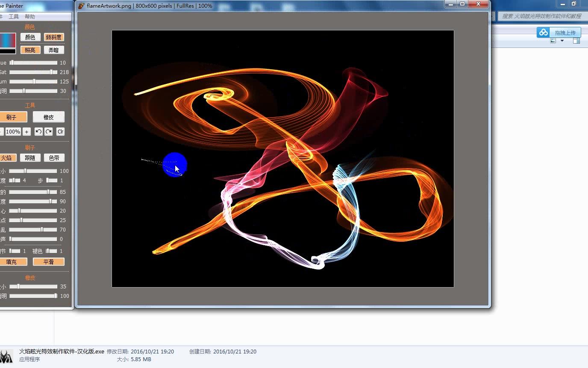Click the 应用程序 file type label
Image resolution: width=588 pixels, height=368 pixels.
[x=29, y=359]
